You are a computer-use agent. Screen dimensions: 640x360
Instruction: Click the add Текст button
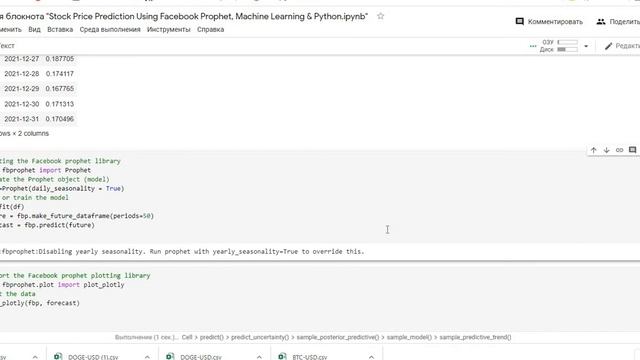pyautogui.click(x=7, y=46)
